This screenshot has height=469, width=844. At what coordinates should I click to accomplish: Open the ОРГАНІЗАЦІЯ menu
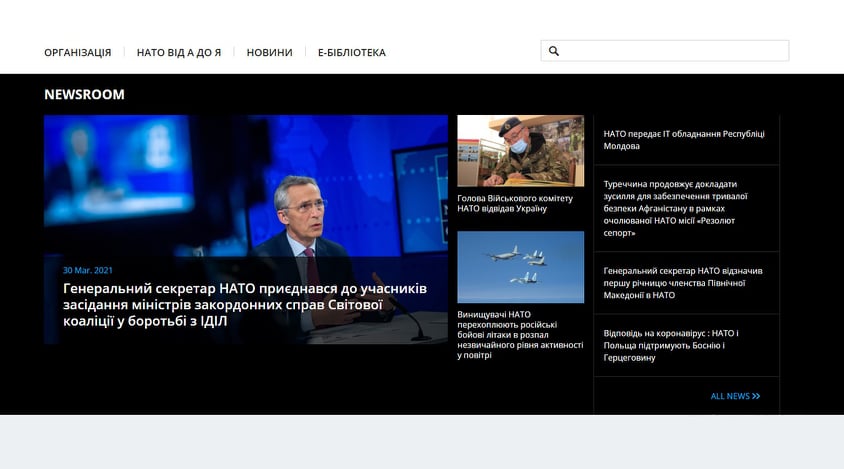coord(78,52)
